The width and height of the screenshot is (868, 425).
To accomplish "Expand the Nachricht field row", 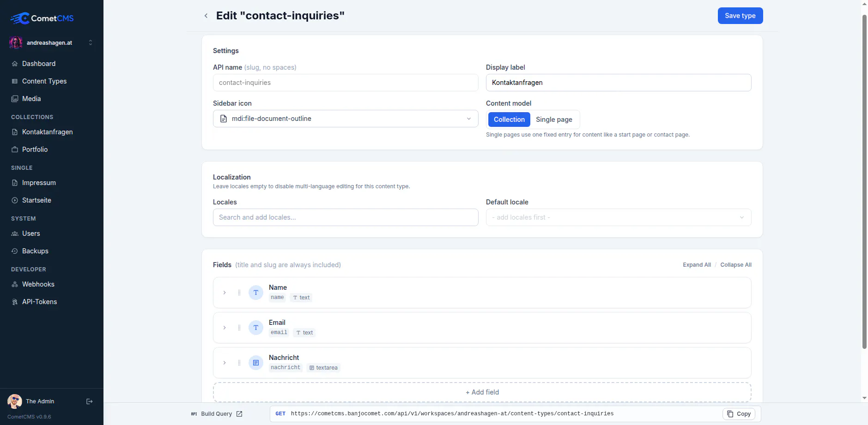I will (225, 363).
